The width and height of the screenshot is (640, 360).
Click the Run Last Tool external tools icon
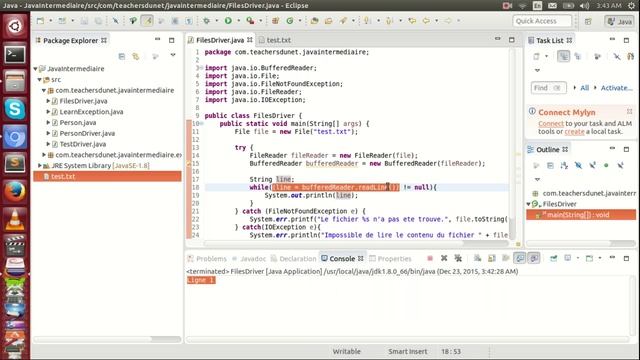click(x=250, y=20)
